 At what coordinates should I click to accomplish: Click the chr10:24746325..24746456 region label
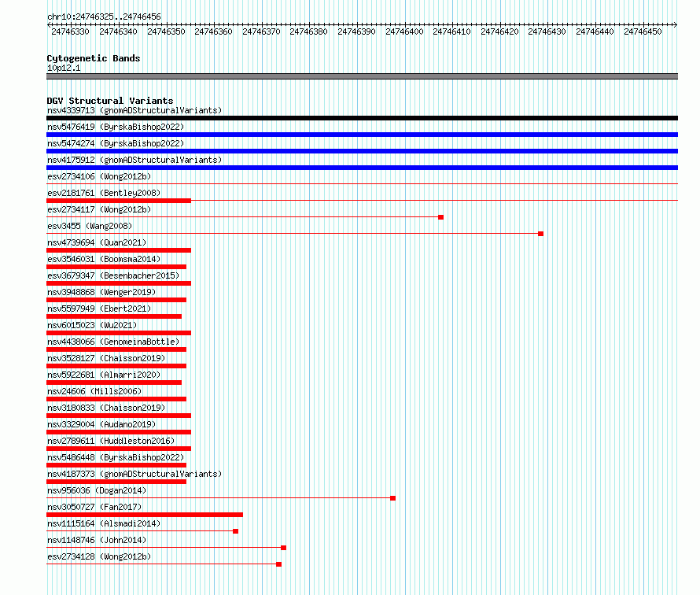point(104,17)
